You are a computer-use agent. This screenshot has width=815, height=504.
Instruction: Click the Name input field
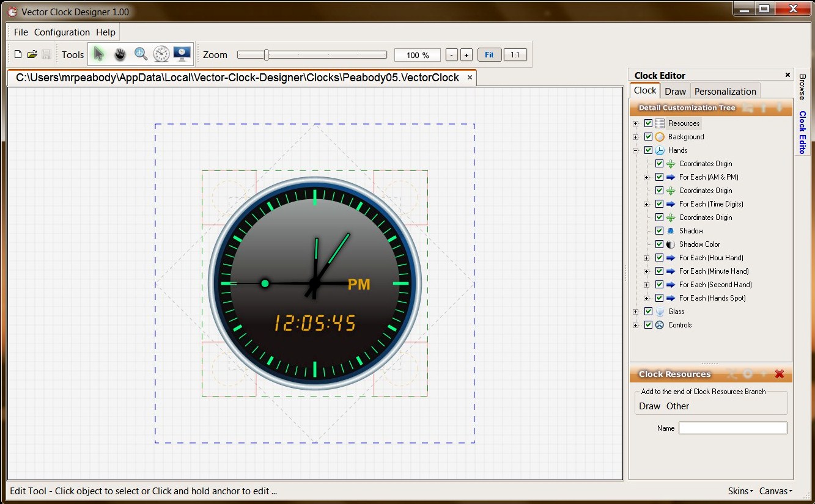(733, 428)
